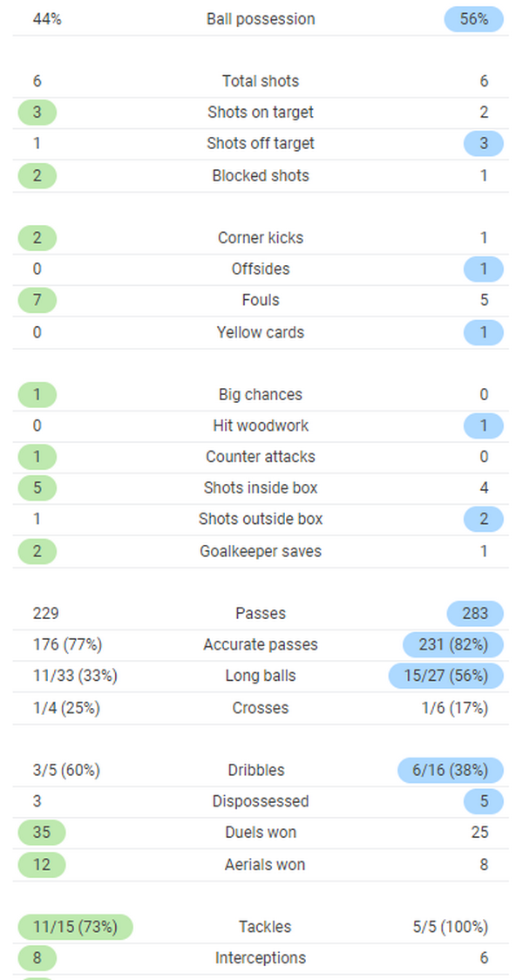The height and width of the screenshot is (980, 523).
Task: Click the Shots inside box label
Action: pyautogui.click(x=261, y=488)
